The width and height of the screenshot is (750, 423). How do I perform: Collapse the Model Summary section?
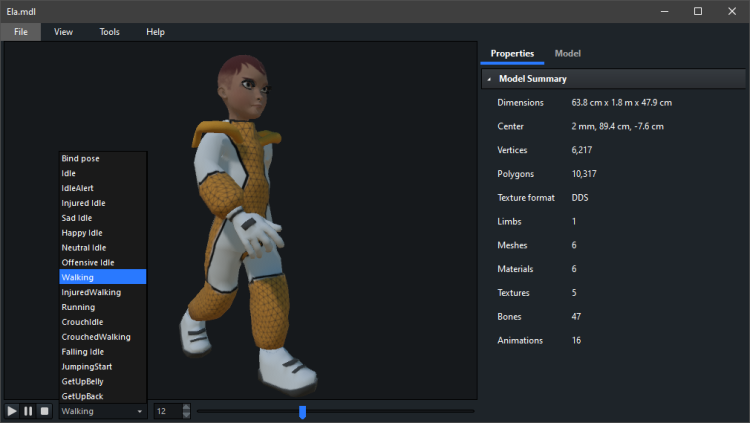click(489, 79)
